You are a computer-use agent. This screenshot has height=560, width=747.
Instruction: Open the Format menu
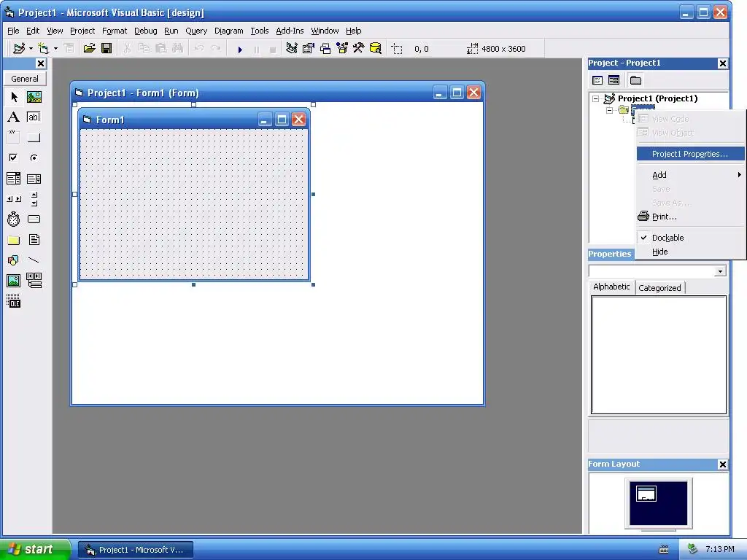[115, 31]
